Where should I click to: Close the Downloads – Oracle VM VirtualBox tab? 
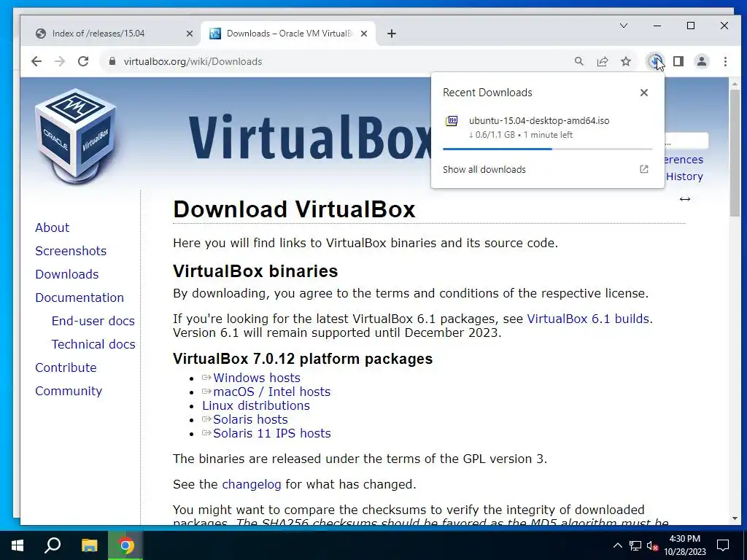point(364,34)
